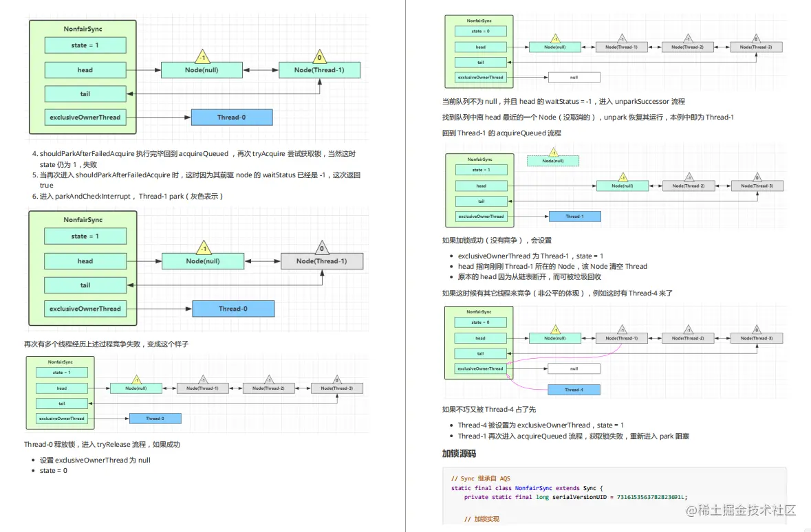The image size is (811, 532).
Task: Select the code comment '// Sync 继承自 AQS'
Action: (x=481, y=478)
